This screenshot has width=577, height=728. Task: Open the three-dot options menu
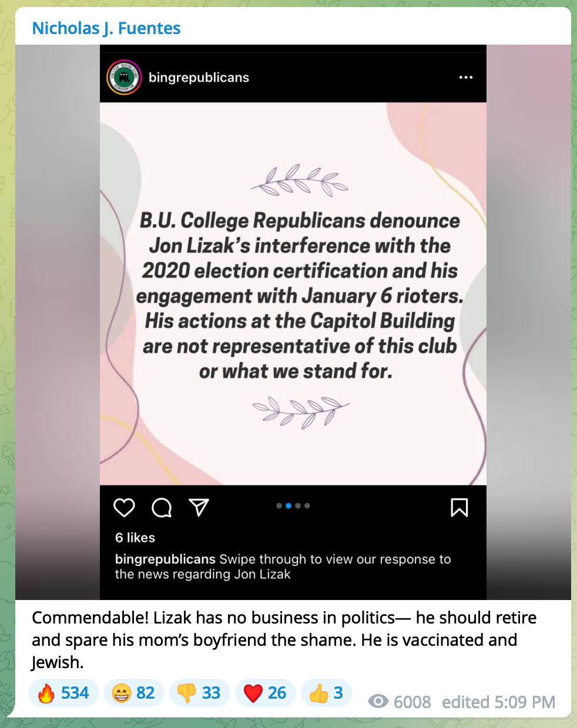pos(466,77)
